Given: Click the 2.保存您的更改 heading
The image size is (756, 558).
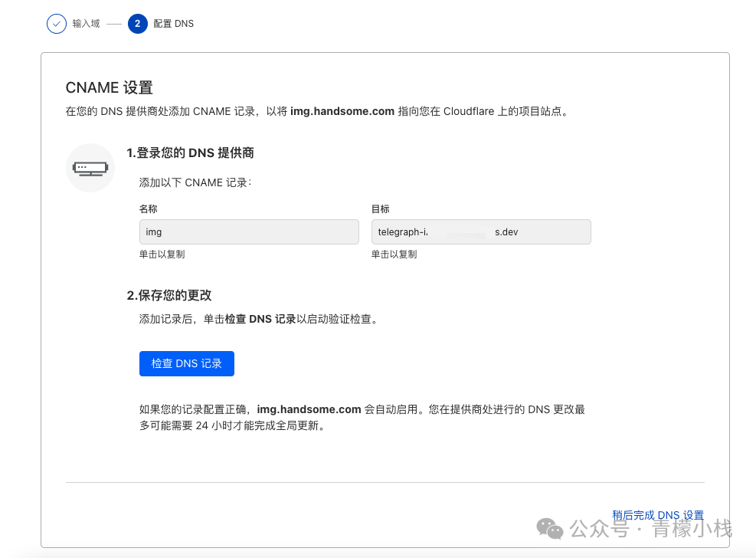Looking at the screenshot, I should (169, 295).
